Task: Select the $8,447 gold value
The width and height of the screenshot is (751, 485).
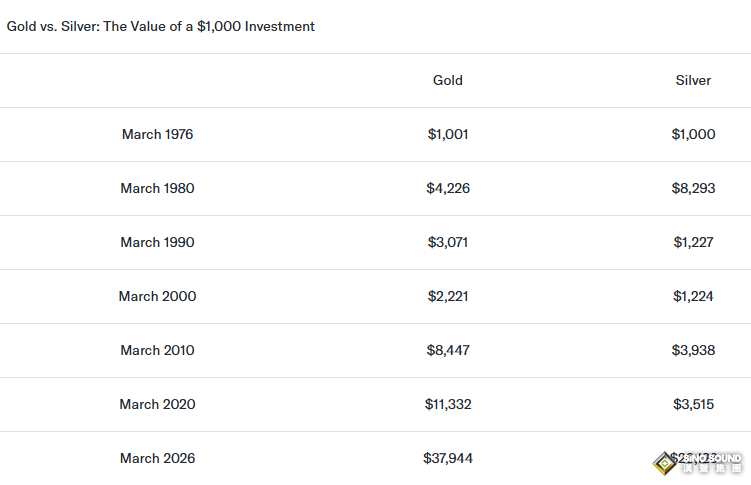Action: [447, 350]
